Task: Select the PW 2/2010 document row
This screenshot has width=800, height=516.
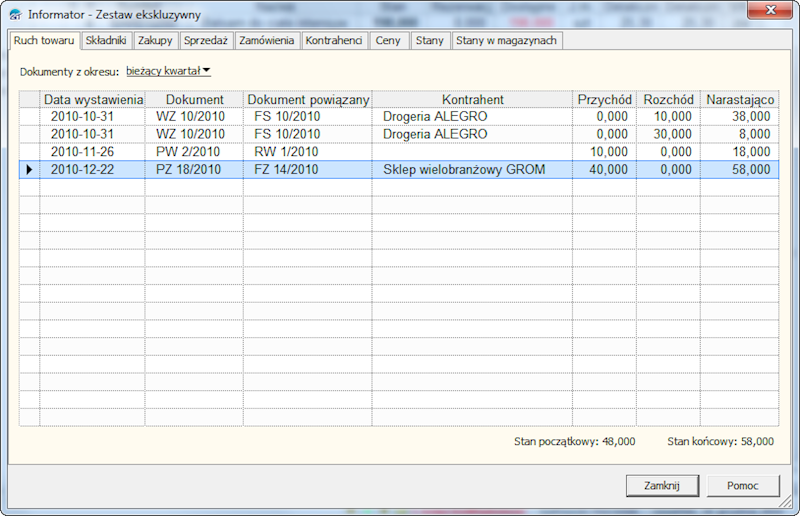Action: point(194,152)
